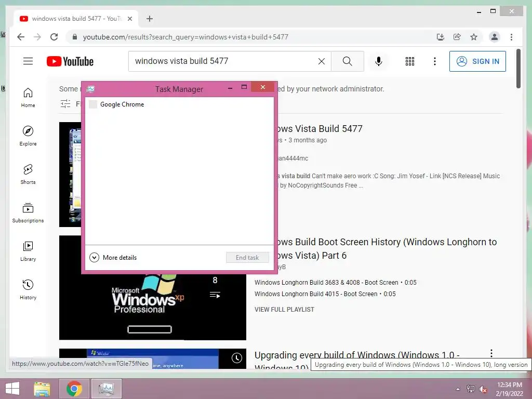Submit search with magnifier button

[348, 61]
